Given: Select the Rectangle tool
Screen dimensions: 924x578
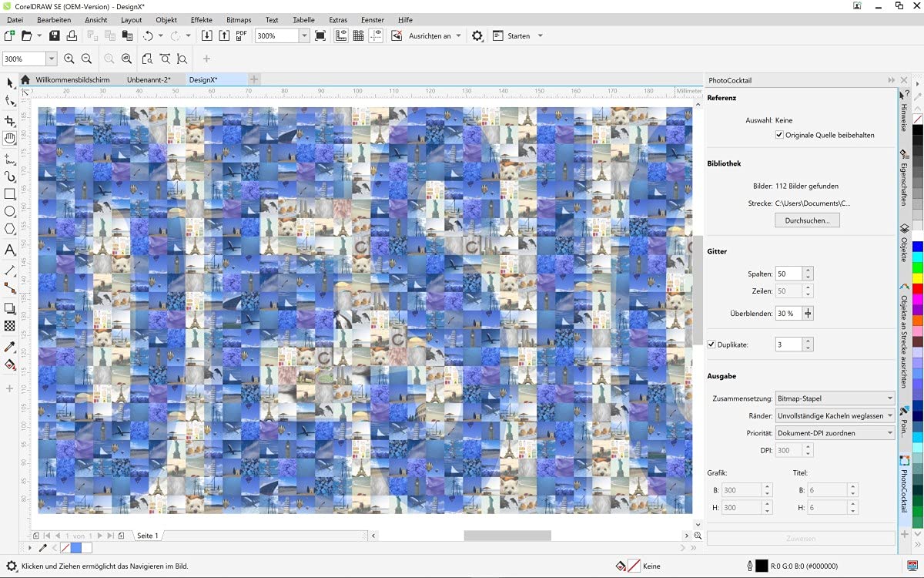Looking at the screenshot, I should pos(10,194).
